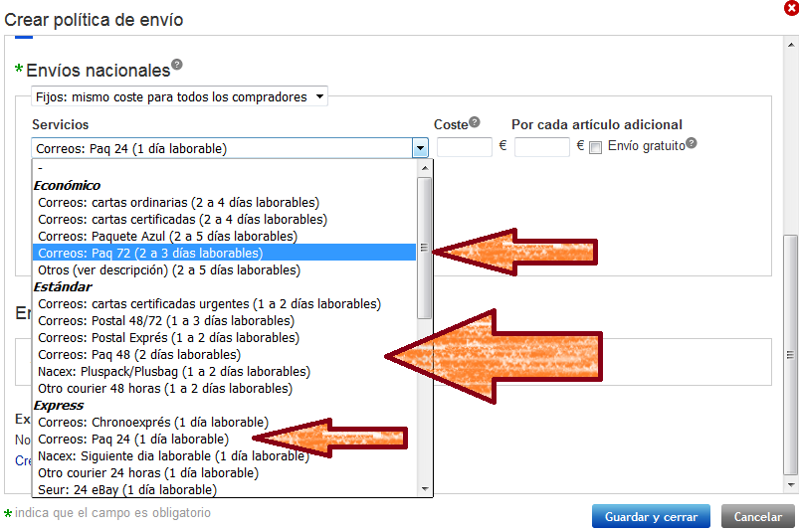Choose Nacex: Siguiente dia laborable option
The width and height of the screenshot is (799, 532).
click(x=224, y=456)
